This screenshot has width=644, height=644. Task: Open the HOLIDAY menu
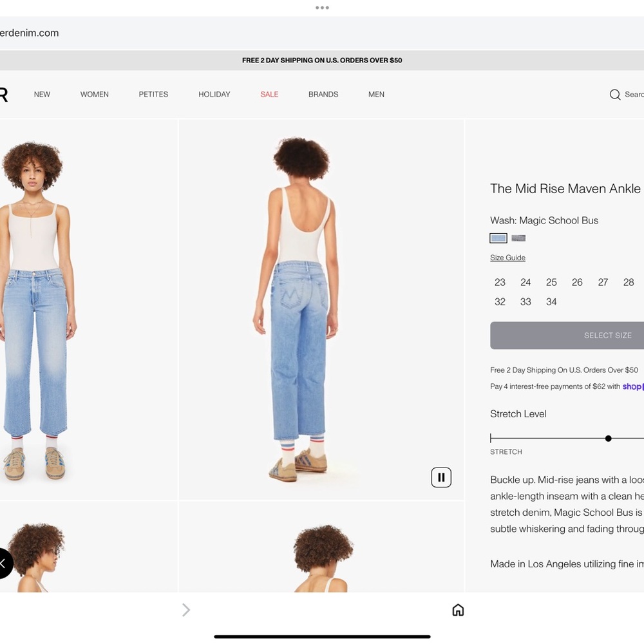click(214, 95)
